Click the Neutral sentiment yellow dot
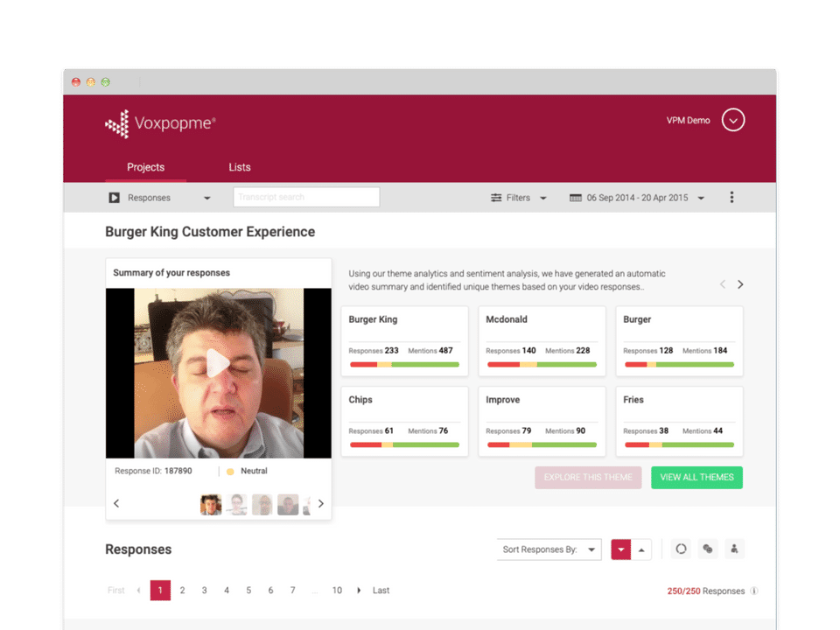This screenshot has width=840, height=630. [230, 472]
